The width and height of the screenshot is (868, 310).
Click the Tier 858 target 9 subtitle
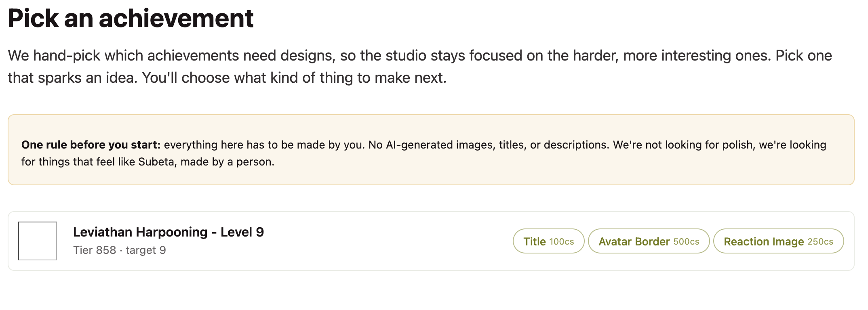(120, 250)
